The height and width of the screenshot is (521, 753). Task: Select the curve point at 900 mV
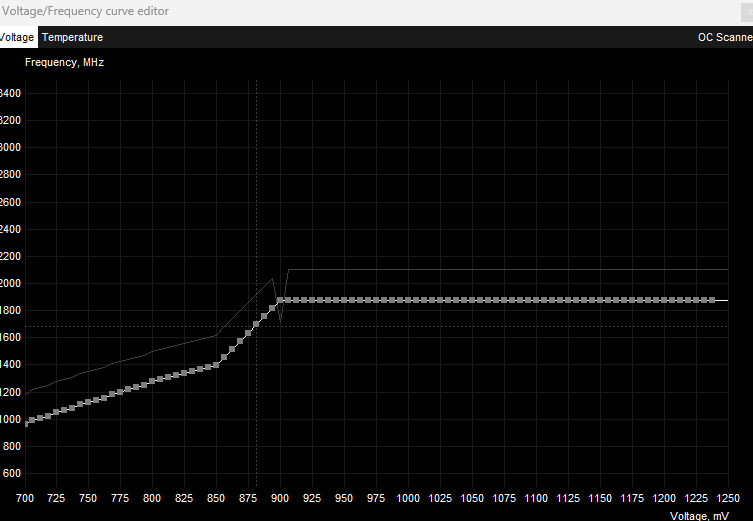(x=280, y=300)
